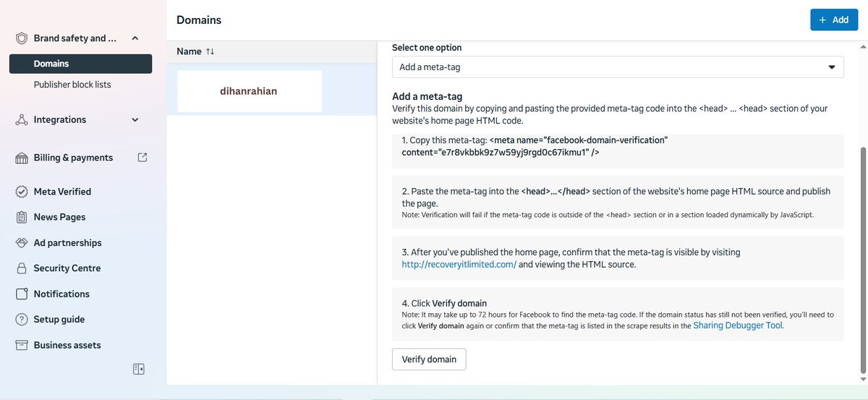Sort the Name column arrows

(210, 52)
